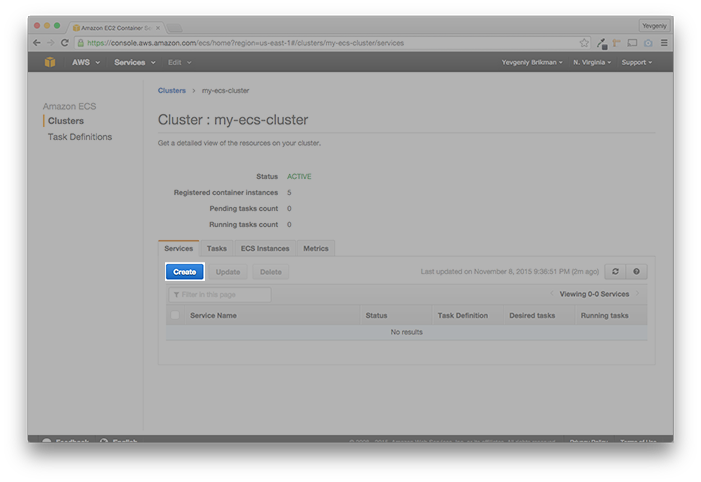Screen dimensions: 701x482
Task: Open the Chrome hamburger menu
Action: tap(664, 43)
